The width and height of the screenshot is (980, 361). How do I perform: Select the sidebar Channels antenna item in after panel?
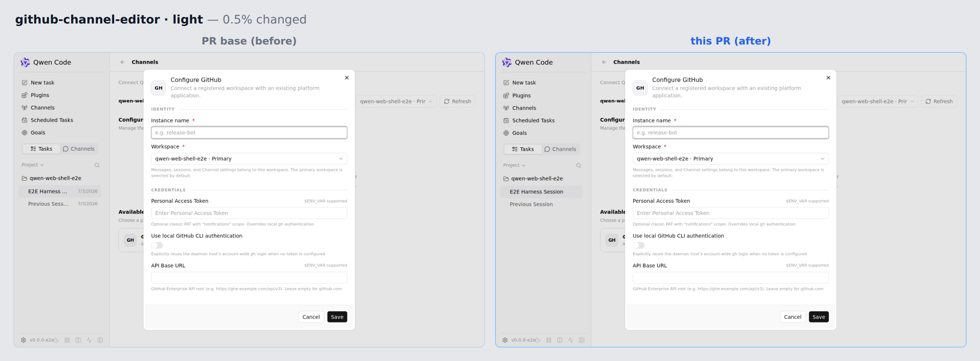click(543, 108)
